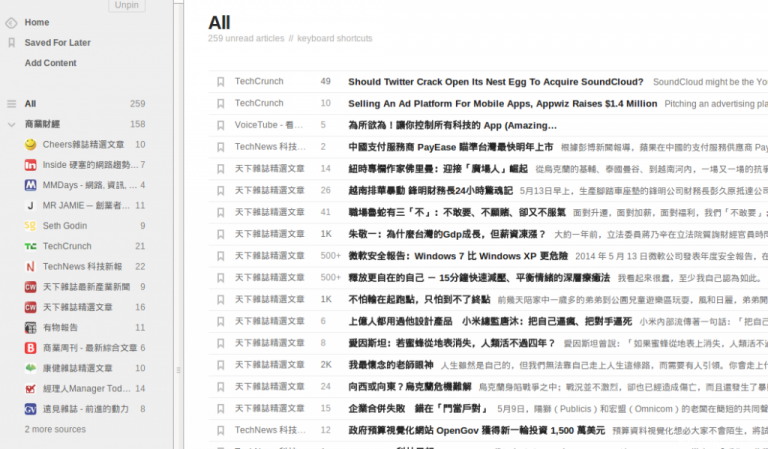Open the MMDays feed icon
This screenshot has width=768, height=449.
30,185
